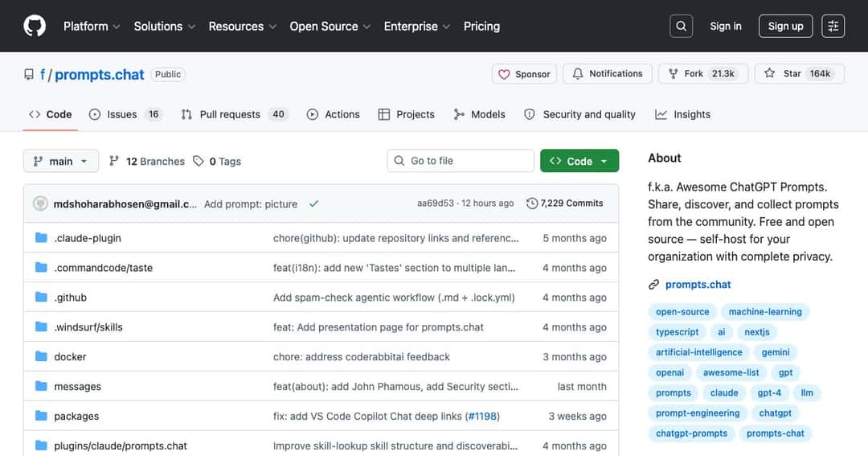Viewport: 868px width, 456px height.
Task: Click the author avatar for mdshoharabhosen
Action: (x=40, y=203)
